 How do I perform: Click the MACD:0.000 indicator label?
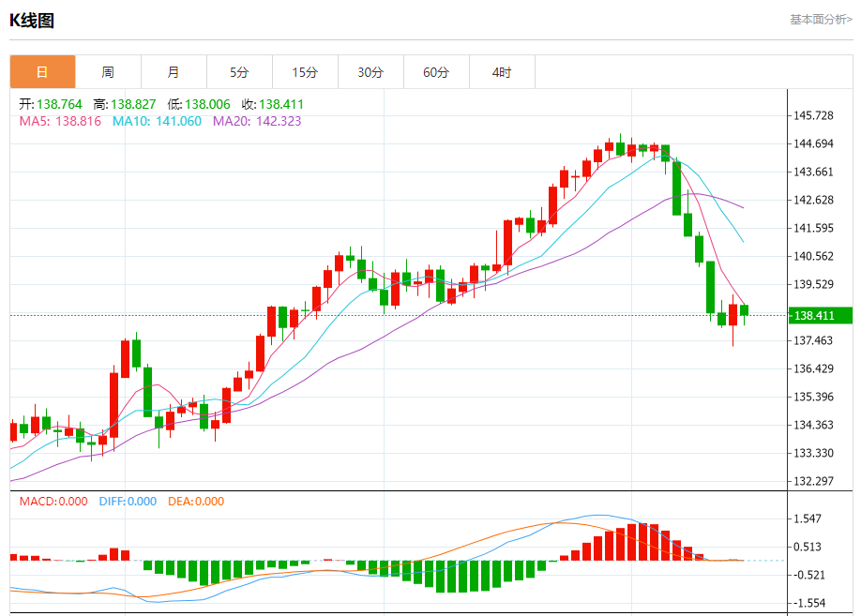coord(53,502)
